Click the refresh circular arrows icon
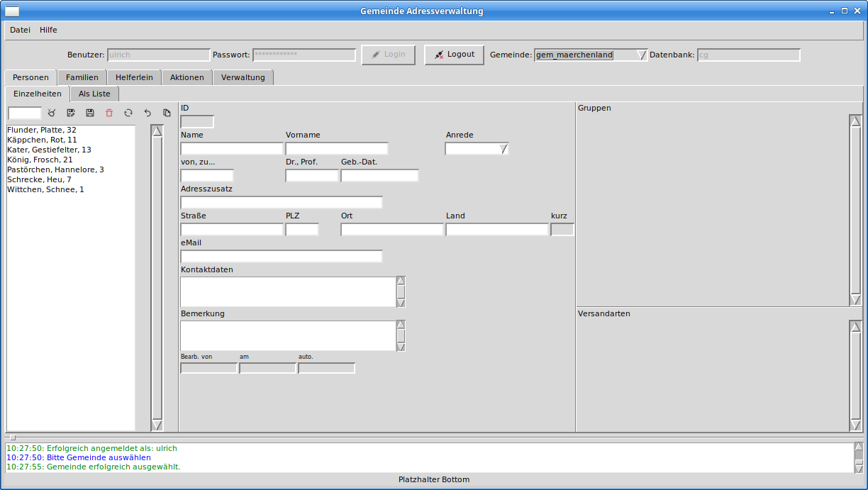This screenshot has width=868, height=490. click(128, 113)
